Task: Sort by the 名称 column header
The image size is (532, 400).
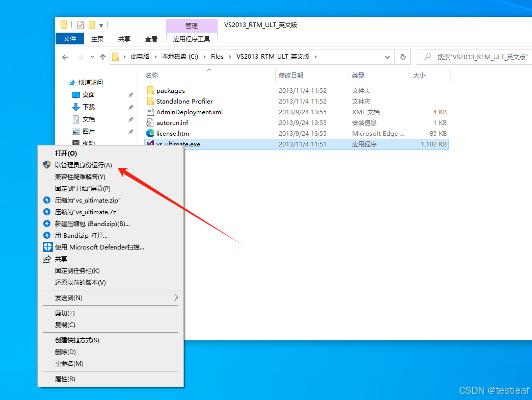Action: pyautogui.click(x=152, y=75)
